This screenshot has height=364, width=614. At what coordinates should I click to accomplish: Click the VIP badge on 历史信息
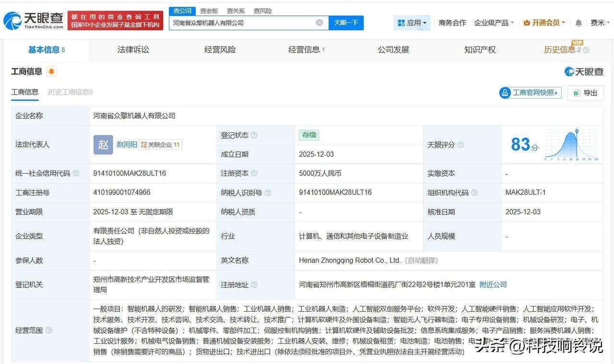[x=578, y=43]
